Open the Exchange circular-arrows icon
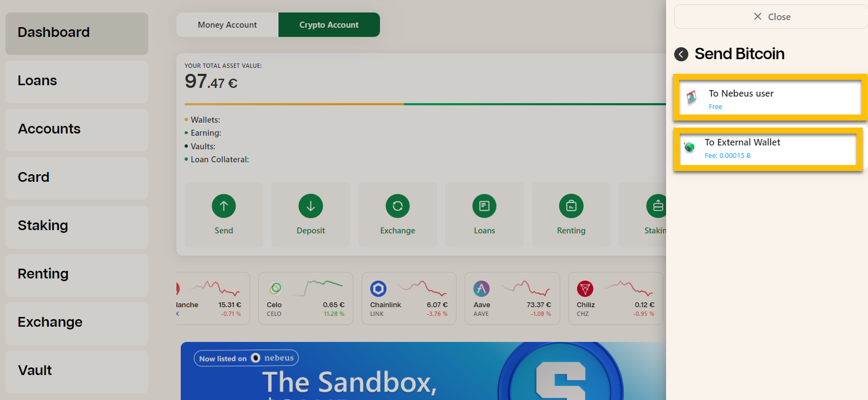Viewport: 868px width, 400px height. (x=397, y=206)
